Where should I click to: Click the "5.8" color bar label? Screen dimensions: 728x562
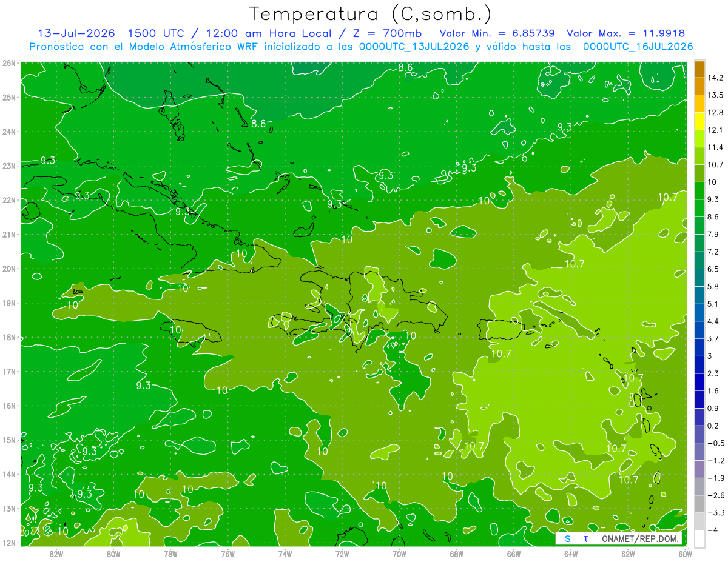click(x=713, y=286)
